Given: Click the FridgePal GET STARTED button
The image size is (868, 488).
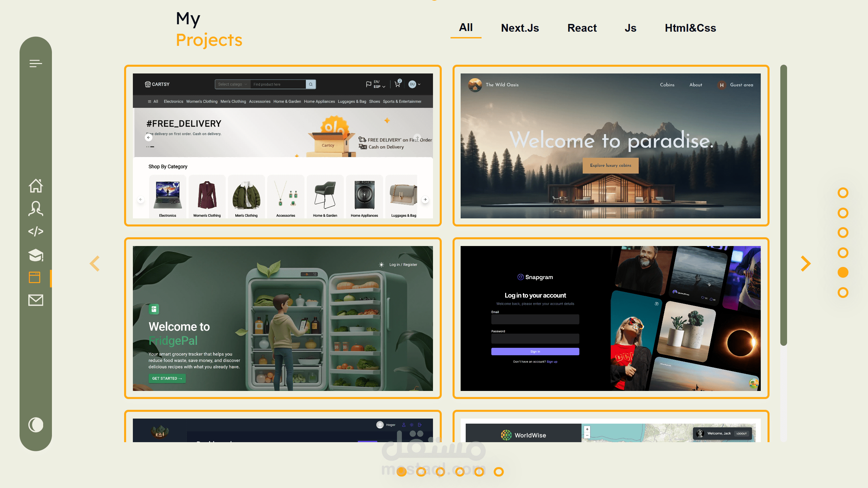Looking at the screenshot, I should pyautogui.click(x=167, y=378).
